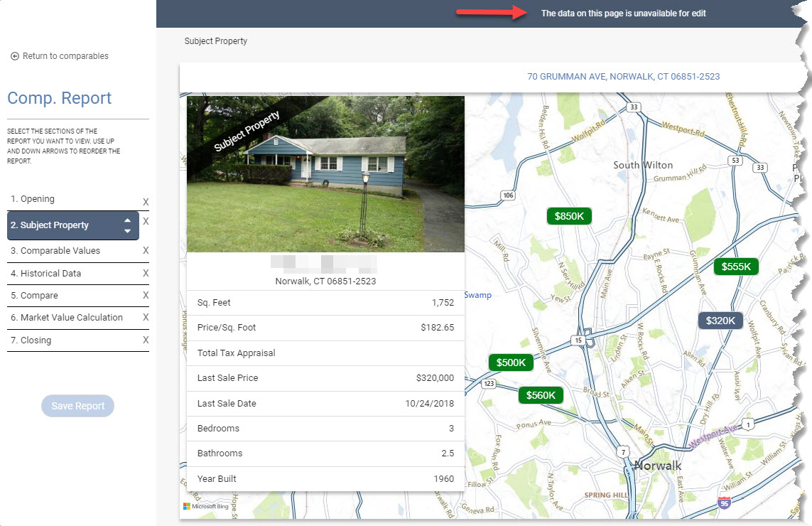Remove the Compare section with its X

tap(146, 295)
